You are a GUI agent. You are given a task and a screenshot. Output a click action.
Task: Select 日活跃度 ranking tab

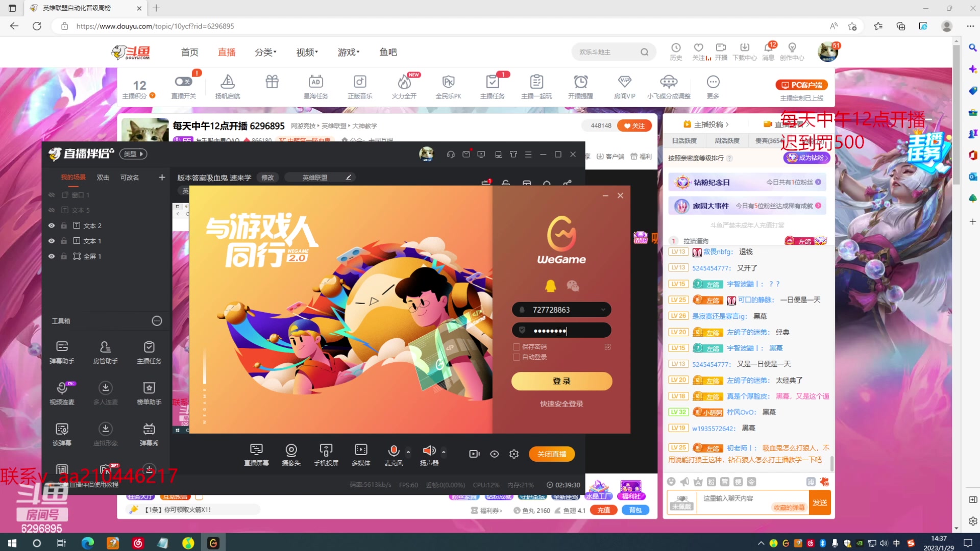[x=684, y=141]
